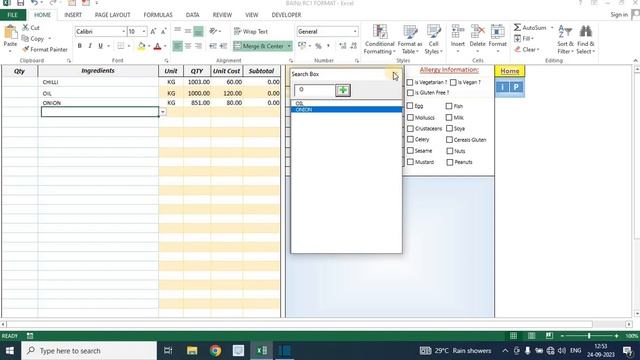This screenshot has width=640, height=360.
Task: Click the green plus icon in Search Box
Action: point(343,90)
